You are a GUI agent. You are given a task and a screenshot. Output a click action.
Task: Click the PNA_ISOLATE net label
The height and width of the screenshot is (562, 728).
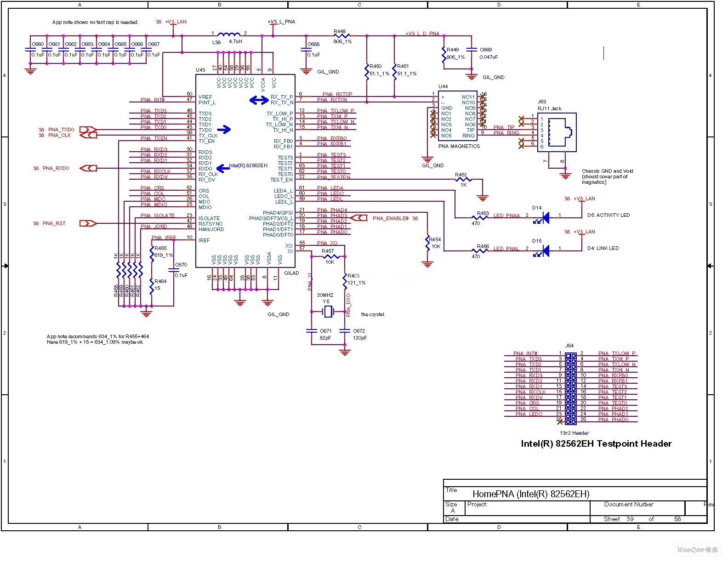[x=158, y=216]
